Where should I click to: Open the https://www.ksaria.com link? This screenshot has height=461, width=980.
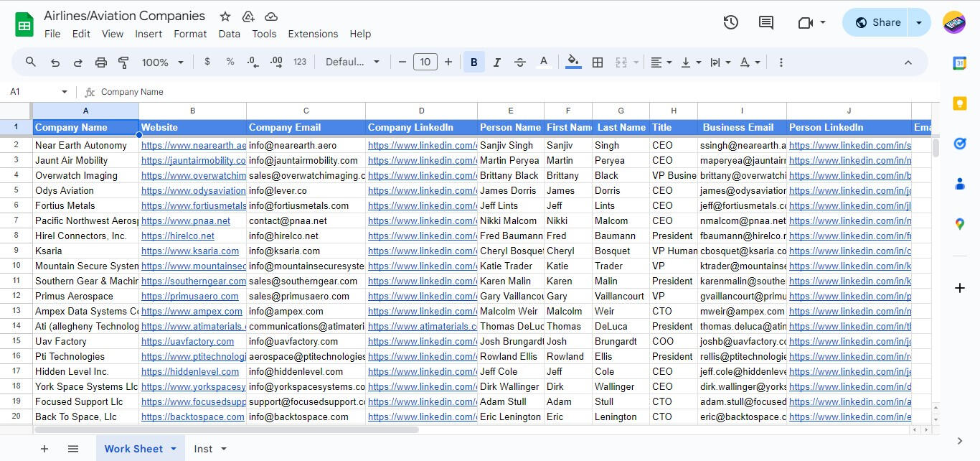click(x=190, y=251)
